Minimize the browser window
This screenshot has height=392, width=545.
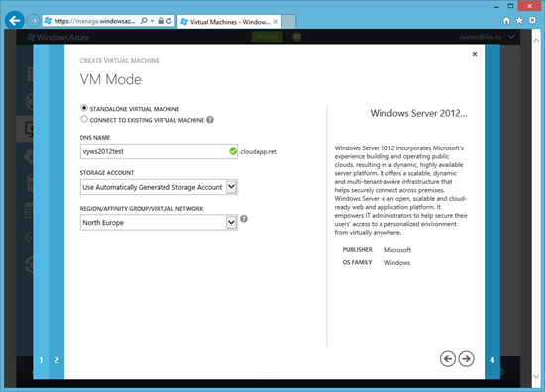[x=496, y=6]
